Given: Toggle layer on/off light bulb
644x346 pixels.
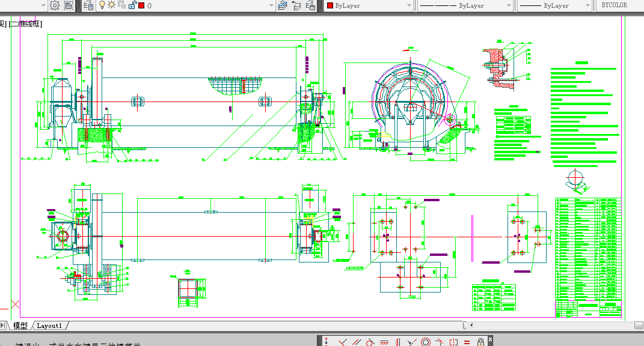Looking at the screenshot, I should pyautogui.click(x=102, y=5).
